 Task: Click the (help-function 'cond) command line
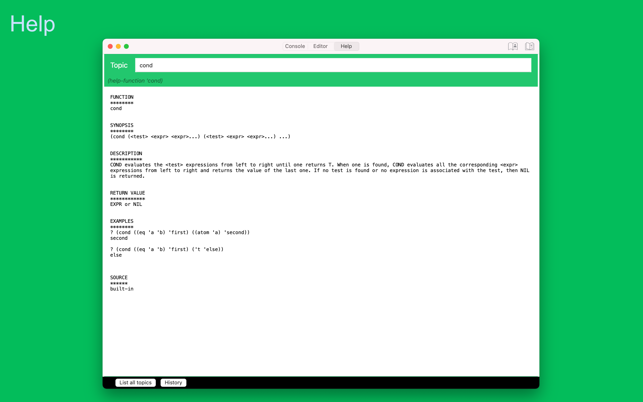pos(135,81)
